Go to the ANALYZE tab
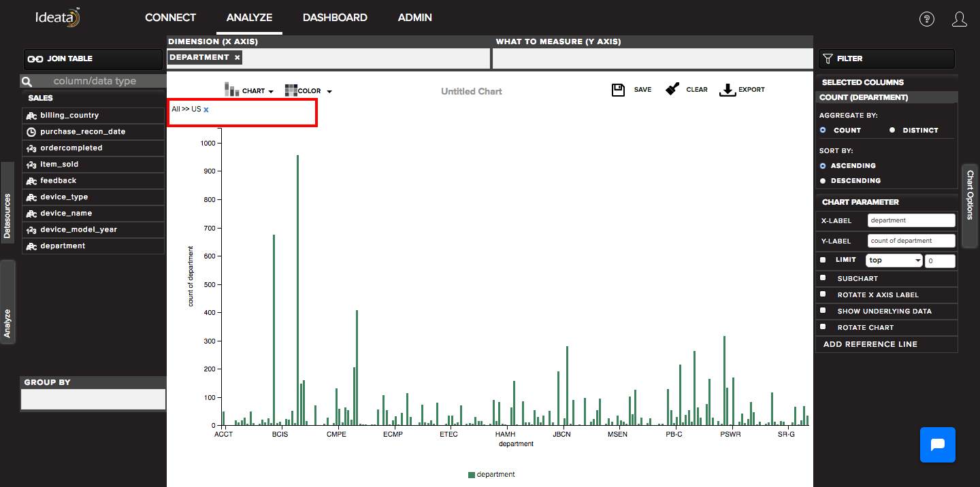980x487 pixels. pos(249,18)
